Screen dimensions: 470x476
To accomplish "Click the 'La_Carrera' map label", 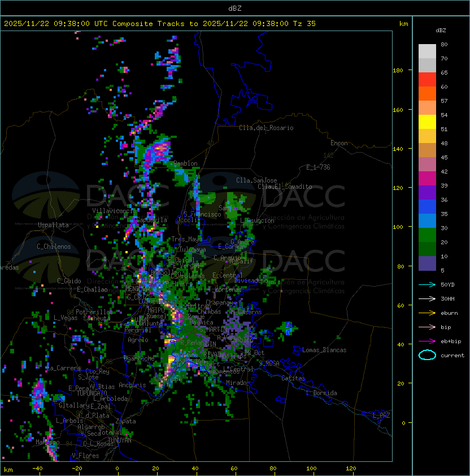I will coord(63,368).
